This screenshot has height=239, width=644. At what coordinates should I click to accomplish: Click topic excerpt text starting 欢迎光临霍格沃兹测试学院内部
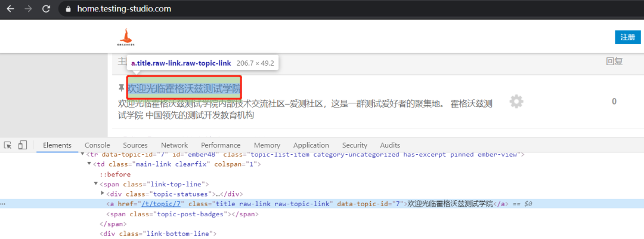(305, 109)
